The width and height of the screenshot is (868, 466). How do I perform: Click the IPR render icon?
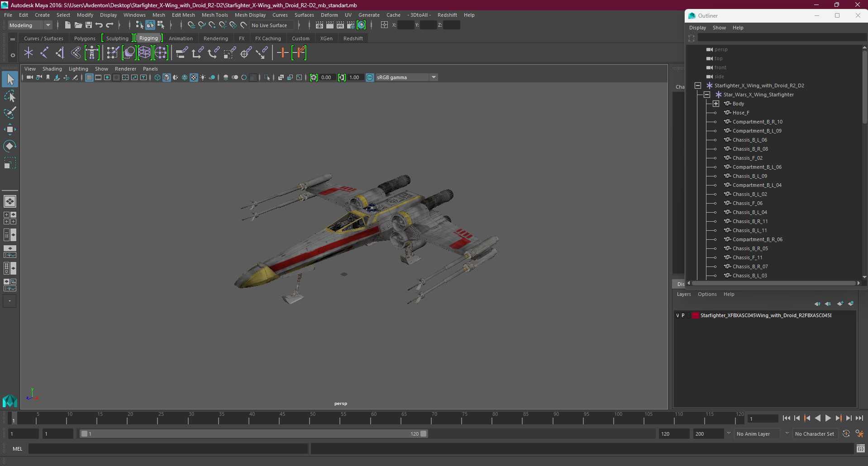point(340,25)
